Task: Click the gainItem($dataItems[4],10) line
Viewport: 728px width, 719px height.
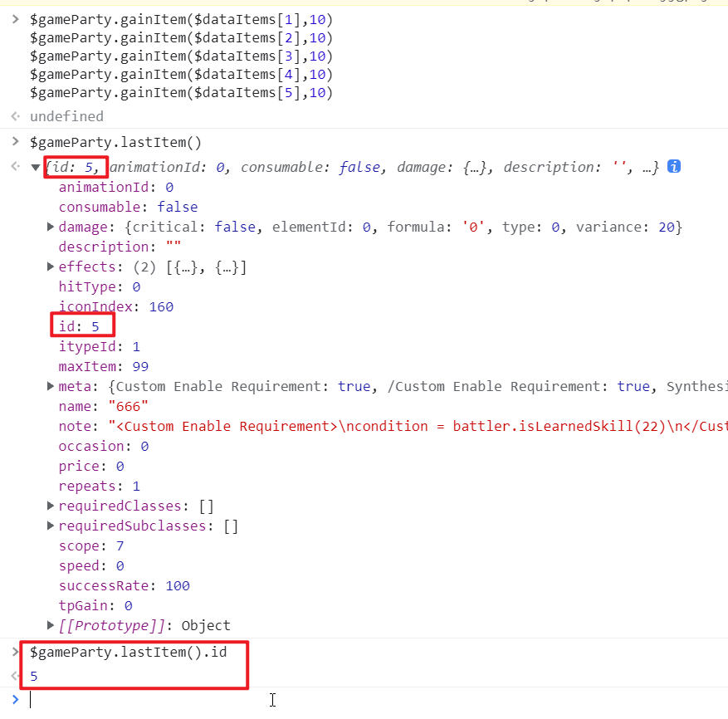Action: tap(182, 75)
